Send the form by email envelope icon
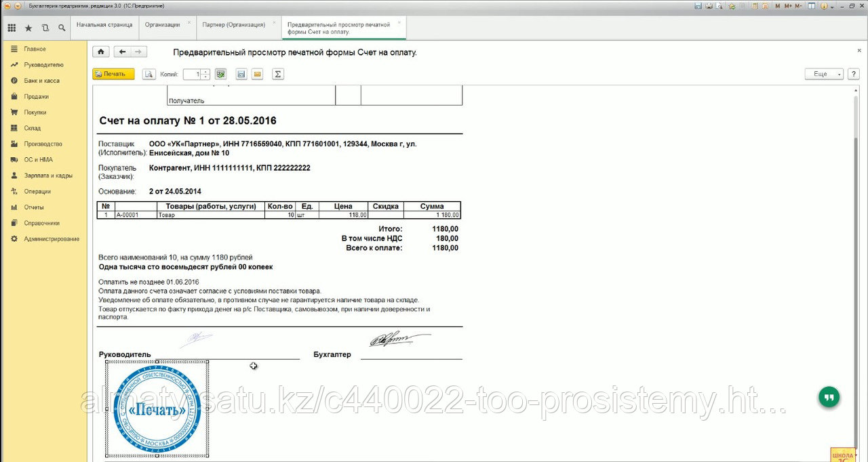 click(257, 75)
